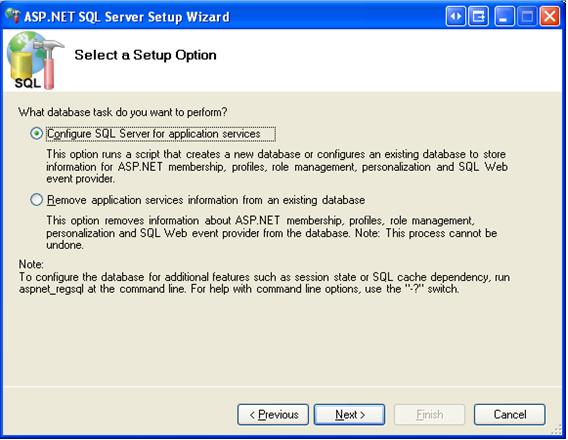This screenshot has height=440, width=568.
Task: Click the resize grip in the window corner
Action: [557, 430]
